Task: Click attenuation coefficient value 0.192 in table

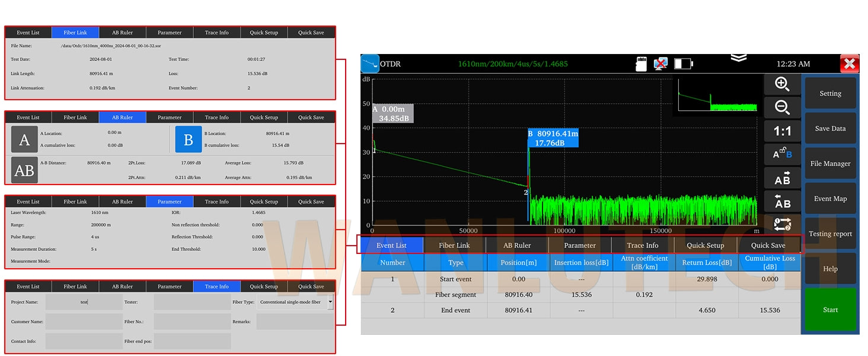Action: 644,294
